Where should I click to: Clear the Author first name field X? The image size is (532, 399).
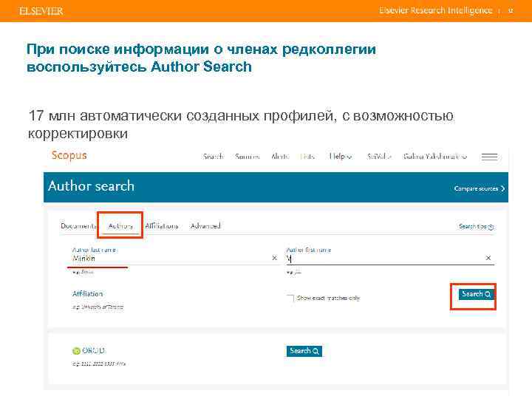(488, 258)
